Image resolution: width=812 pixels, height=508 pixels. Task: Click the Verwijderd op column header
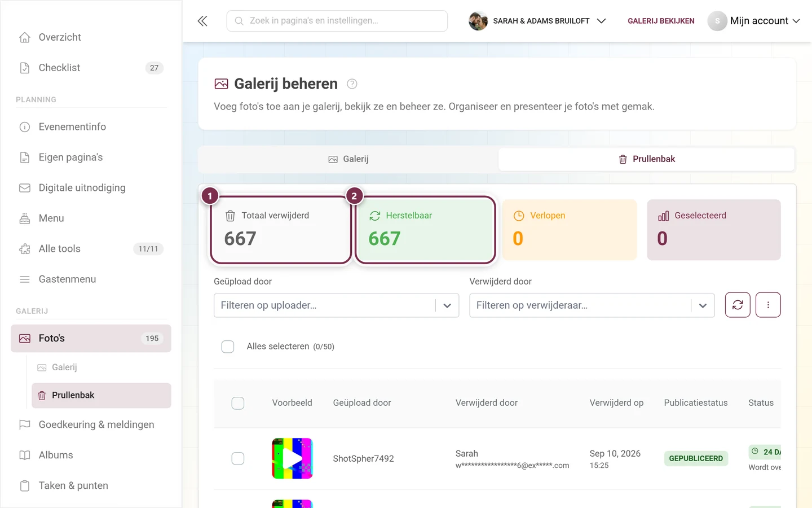pos(616,403)
